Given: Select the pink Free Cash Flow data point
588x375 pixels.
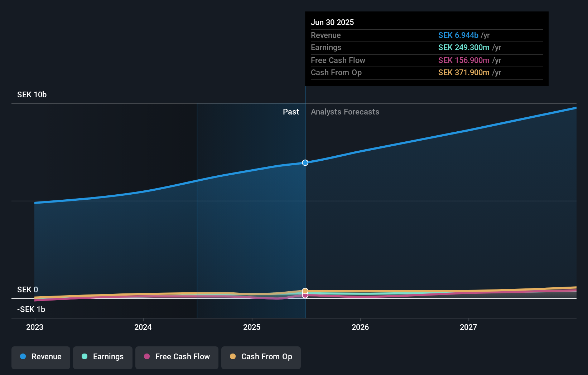Looking at the screenshot, I should 305,296.
